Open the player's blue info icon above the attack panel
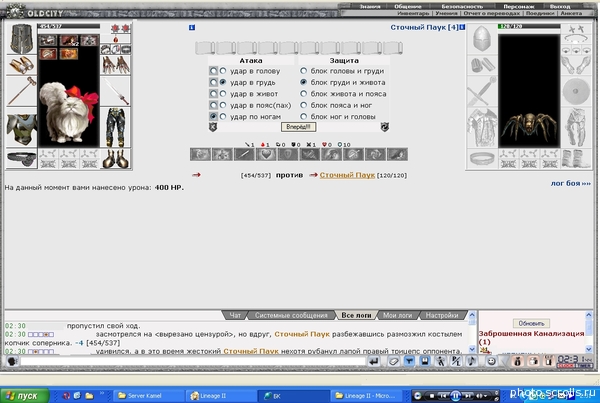Screen dimensions: 600x403 [192, 27]
